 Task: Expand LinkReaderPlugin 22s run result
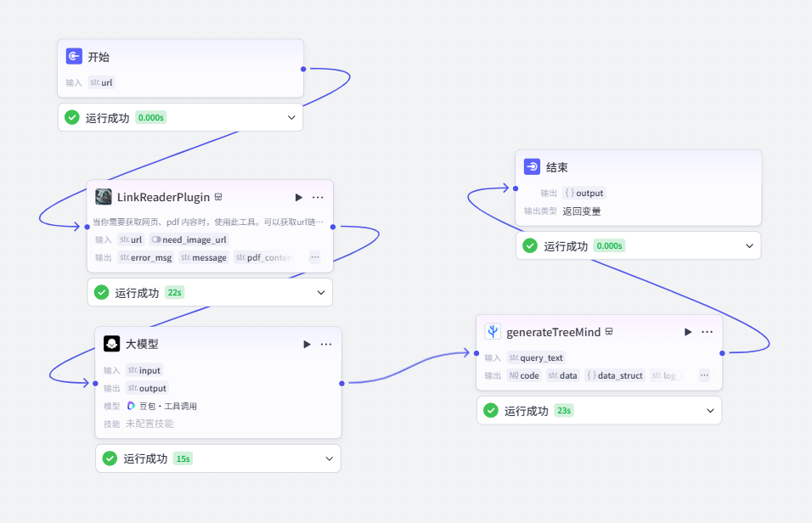pos(321,293)
